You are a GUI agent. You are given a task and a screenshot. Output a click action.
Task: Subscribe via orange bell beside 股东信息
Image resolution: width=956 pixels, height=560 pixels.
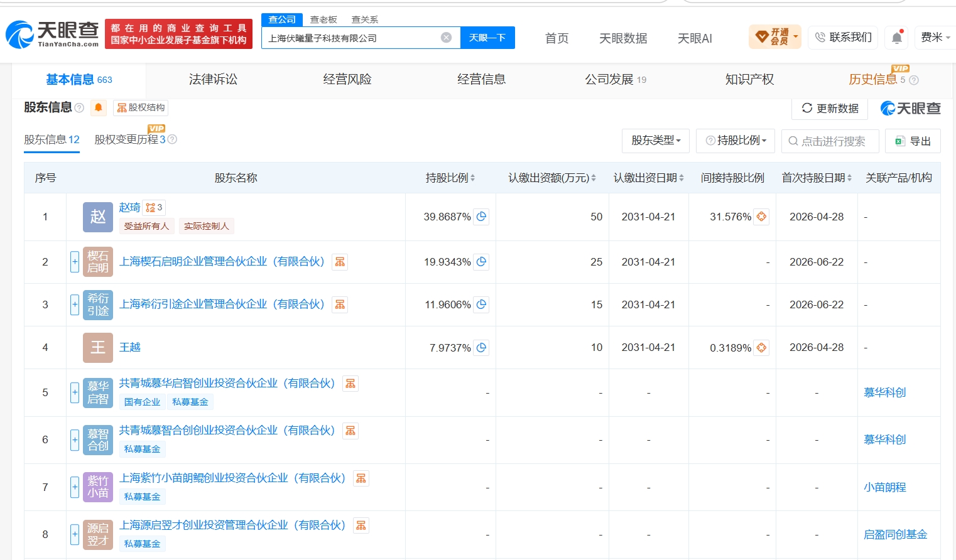pos(99,108)
